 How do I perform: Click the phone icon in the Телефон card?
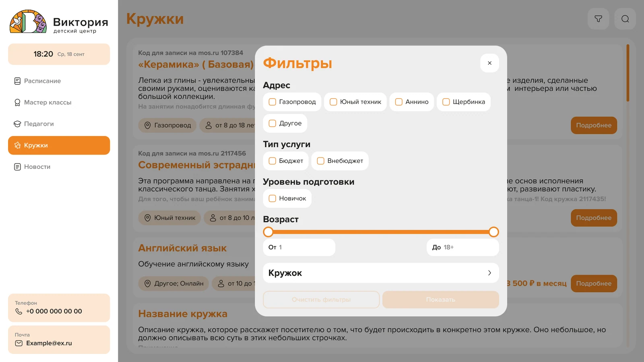click(x=19, y=311)
